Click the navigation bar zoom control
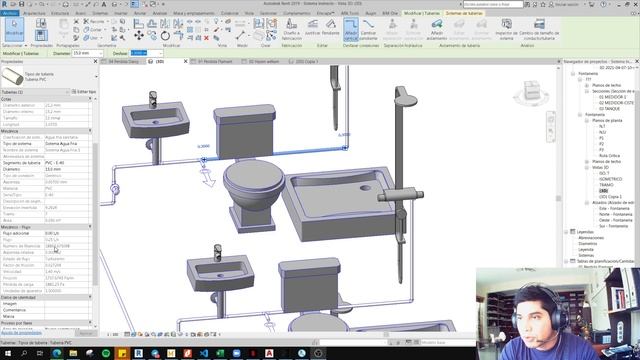Viewport: 640px width, 360px height. [x=551, y=131]
